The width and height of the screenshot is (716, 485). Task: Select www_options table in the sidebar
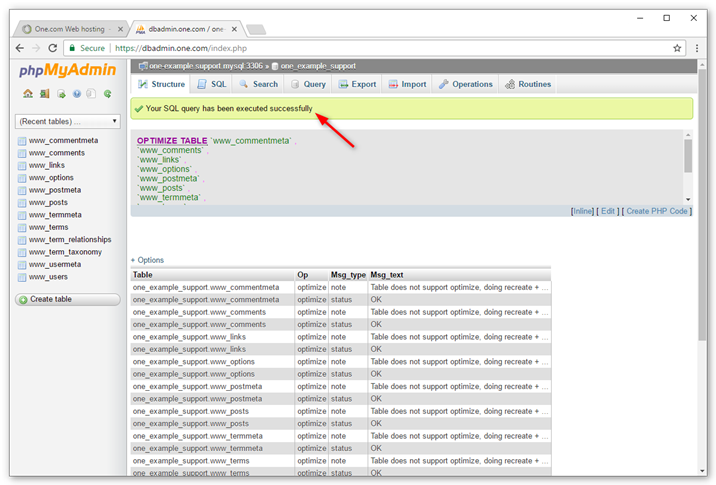50,177
